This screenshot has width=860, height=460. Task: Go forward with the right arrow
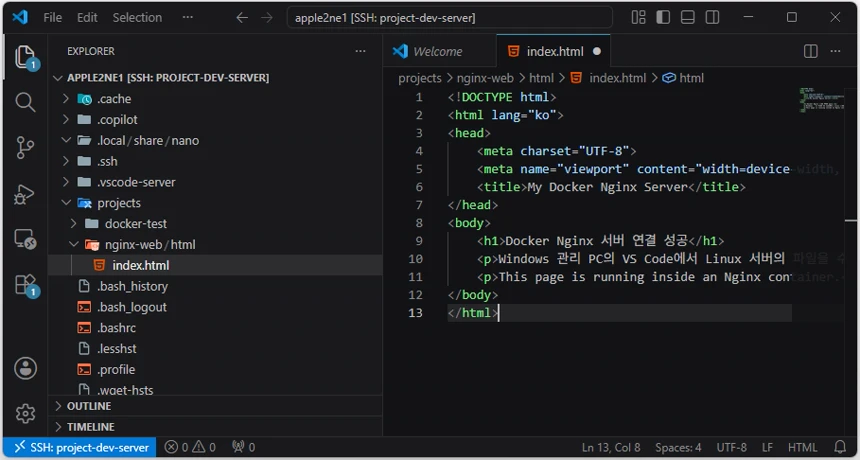267,18
